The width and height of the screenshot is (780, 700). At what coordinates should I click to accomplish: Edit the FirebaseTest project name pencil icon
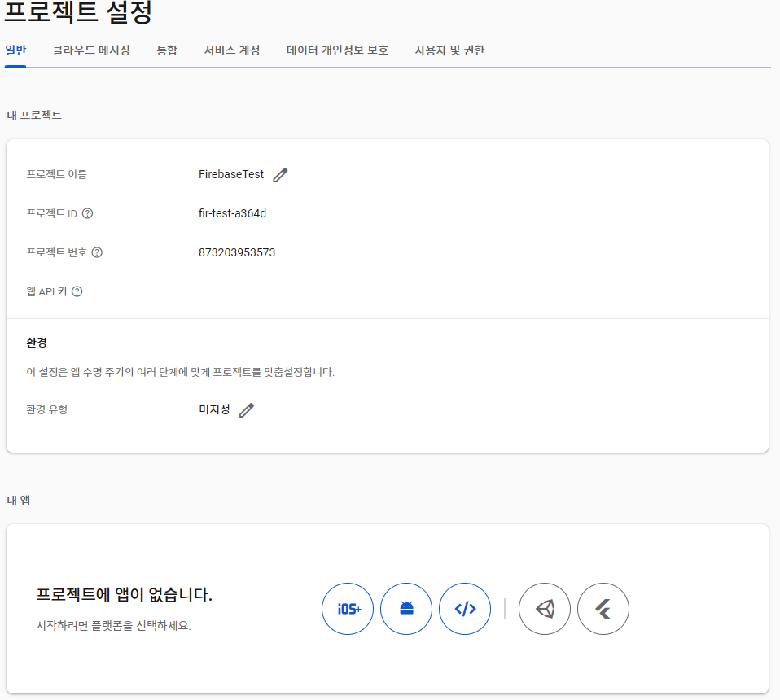(280, 174)
